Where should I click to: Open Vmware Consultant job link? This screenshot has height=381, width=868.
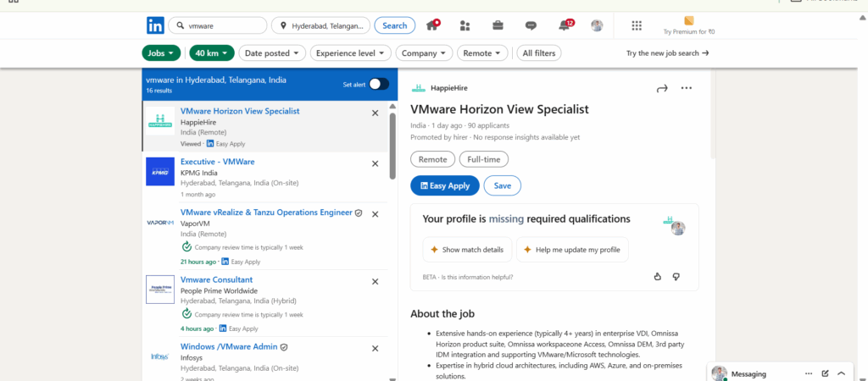216,279
